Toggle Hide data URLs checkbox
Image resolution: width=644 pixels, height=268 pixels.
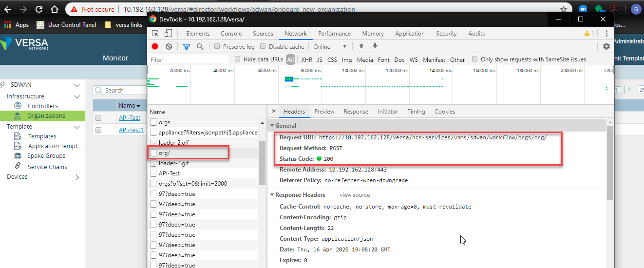(x=238, y=59)
